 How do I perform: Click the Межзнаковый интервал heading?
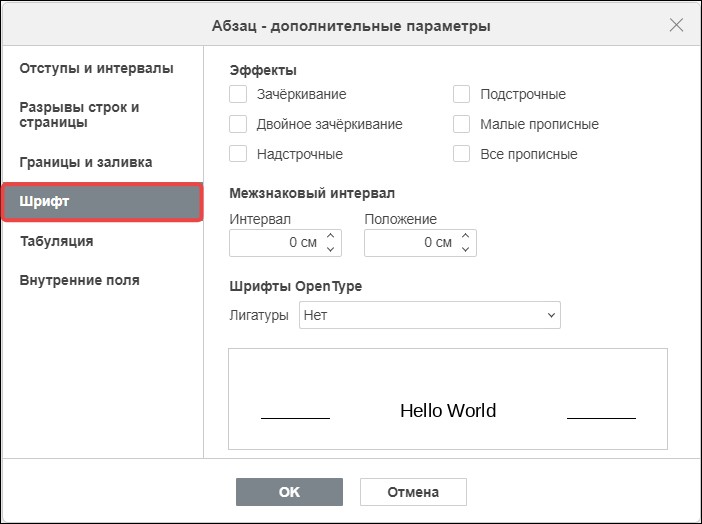(x=312, y=193)
